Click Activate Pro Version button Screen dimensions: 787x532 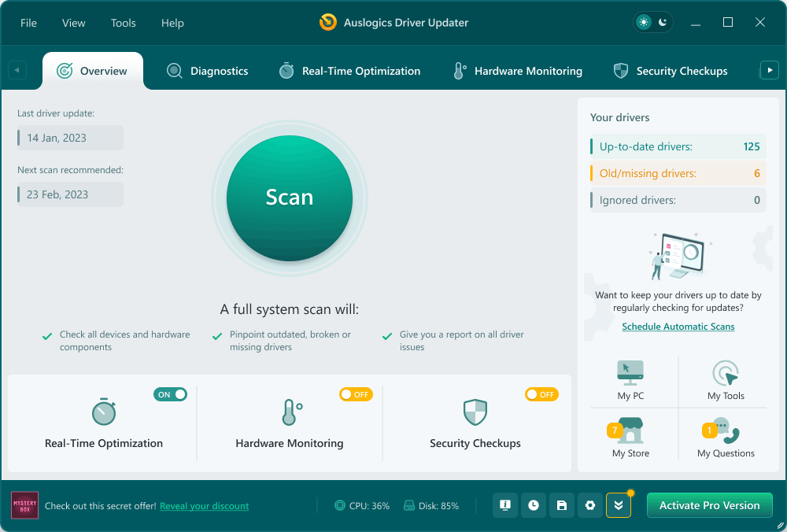[709, 505]
